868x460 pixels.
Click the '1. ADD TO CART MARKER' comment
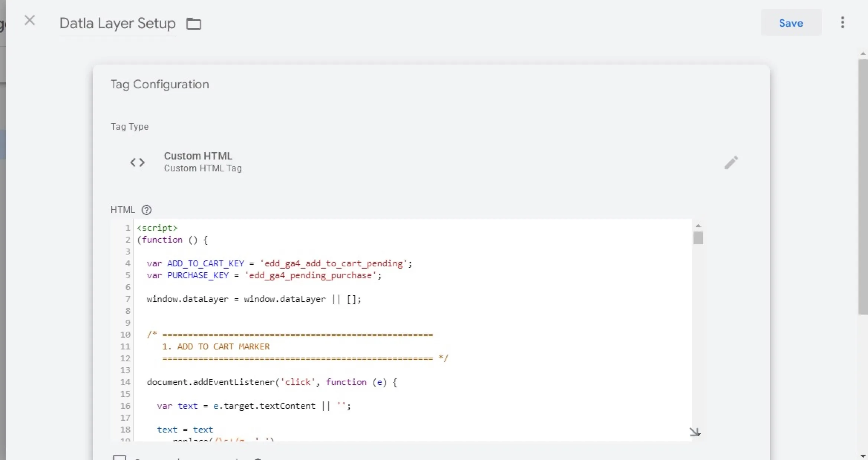tap(216, 346)
